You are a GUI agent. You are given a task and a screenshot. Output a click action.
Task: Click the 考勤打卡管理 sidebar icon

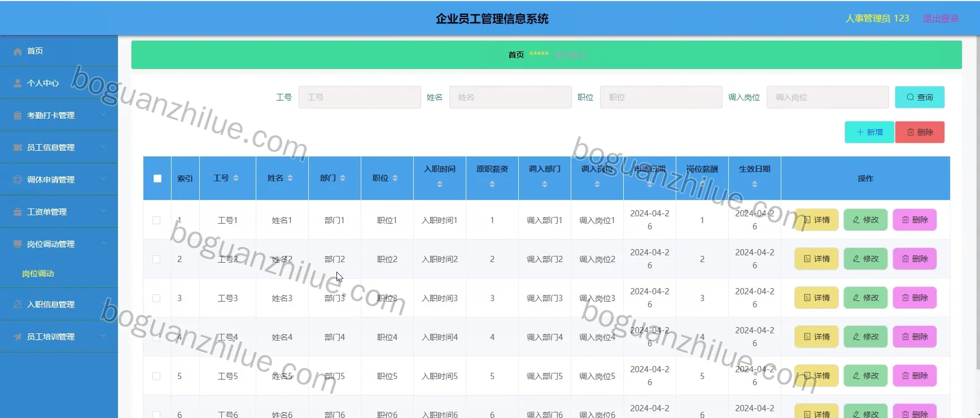tap(17, 116)
